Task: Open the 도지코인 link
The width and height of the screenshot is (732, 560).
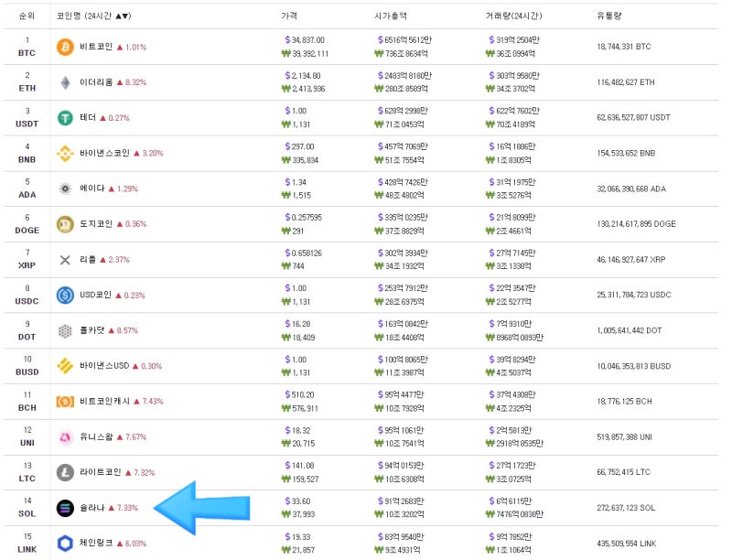Action: point(96,224)
